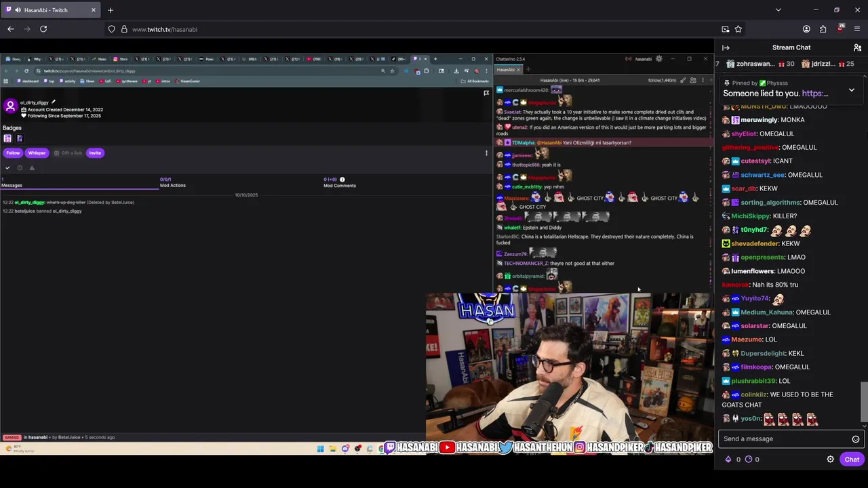Open the emote picker in message box
The height and width of the screenshot is (488, 868).
(856, 439)
